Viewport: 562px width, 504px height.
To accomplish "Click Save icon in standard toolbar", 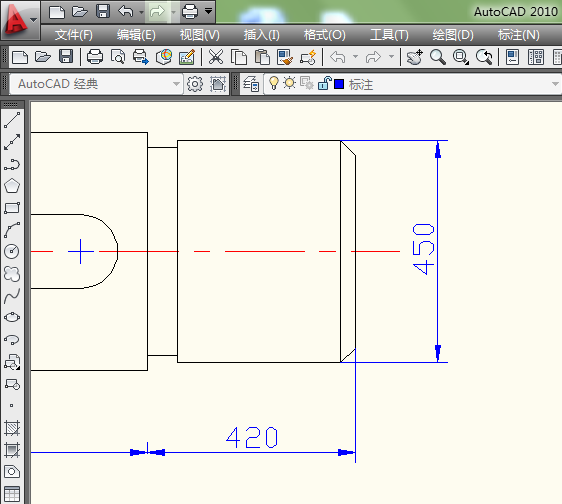I will coord(66,57).
